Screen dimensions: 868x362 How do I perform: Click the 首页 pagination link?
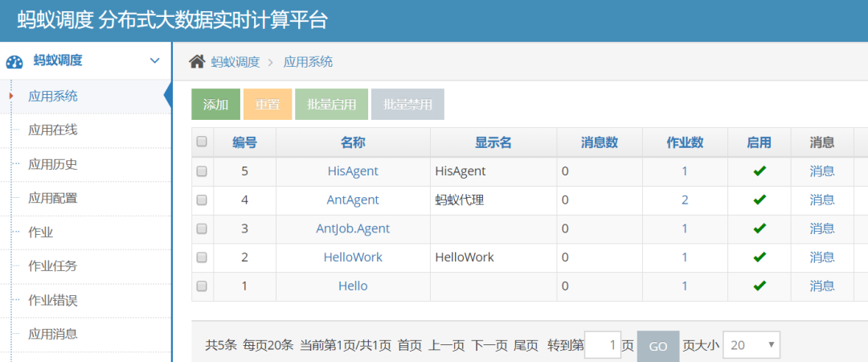click(x=410, y=345)
